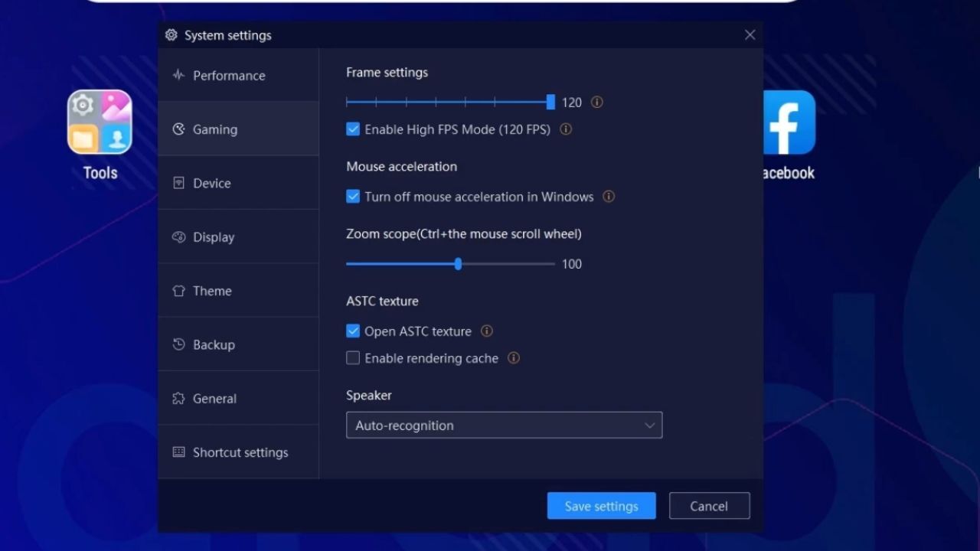
Task: Open the Device settings tab
Action: point(238,183)
